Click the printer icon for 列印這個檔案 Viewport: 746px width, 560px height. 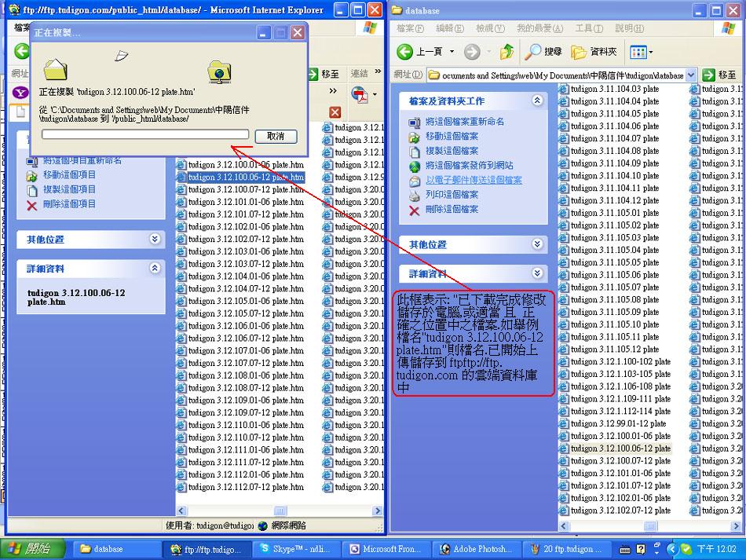point(415,196)
